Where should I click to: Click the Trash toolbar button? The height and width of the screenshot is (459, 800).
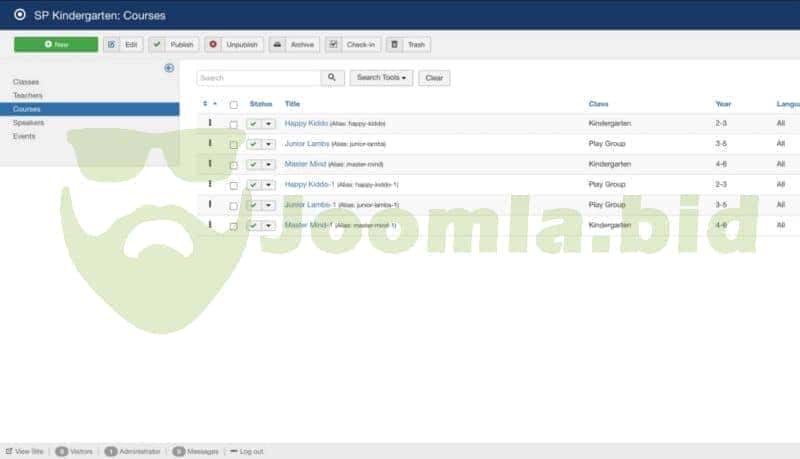pos(408,45)
